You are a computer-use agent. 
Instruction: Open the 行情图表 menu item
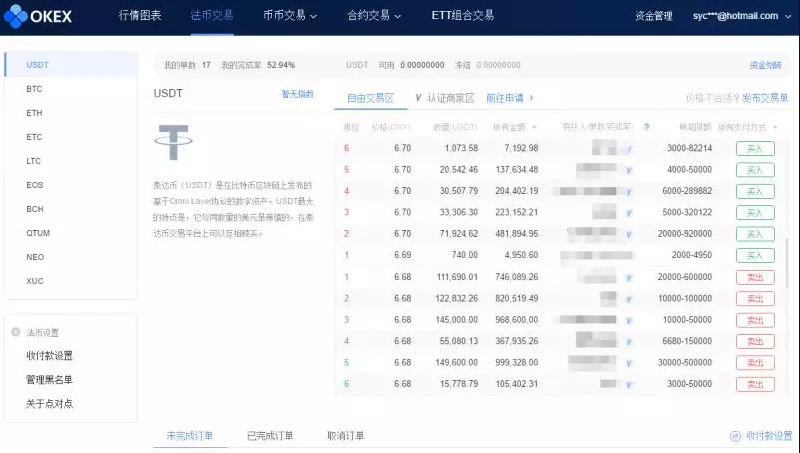[x=140, y=15]
